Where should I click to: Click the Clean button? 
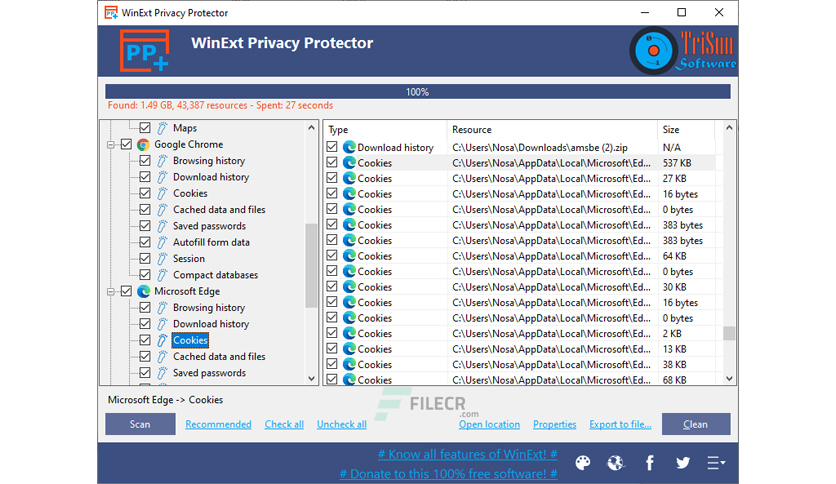[696, 424]
